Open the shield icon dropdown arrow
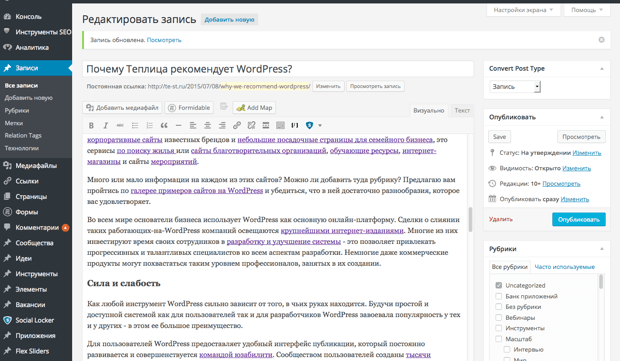Screen dimensions: 620x361 (320, 125)
